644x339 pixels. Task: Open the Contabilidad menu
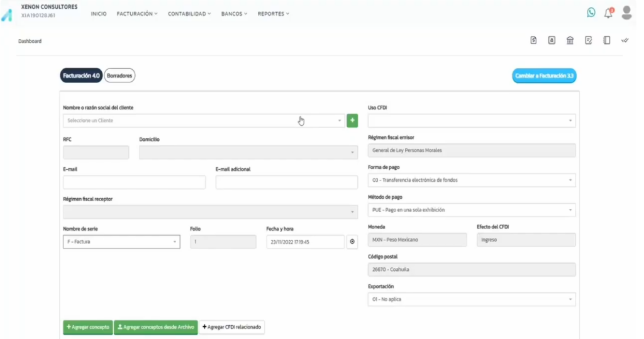click(189, 13)
